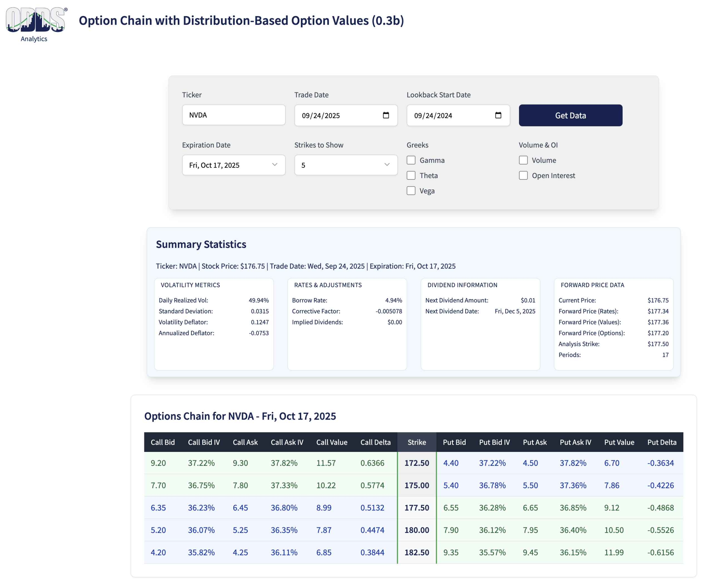Click the Strike column header

click(416, 442)
